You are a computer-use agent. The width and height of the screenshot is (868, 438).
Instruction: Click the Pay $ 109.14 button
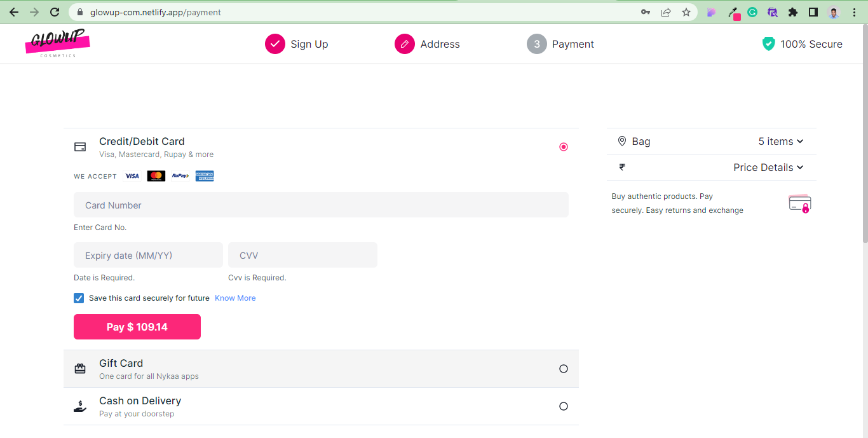pos(137,327)
